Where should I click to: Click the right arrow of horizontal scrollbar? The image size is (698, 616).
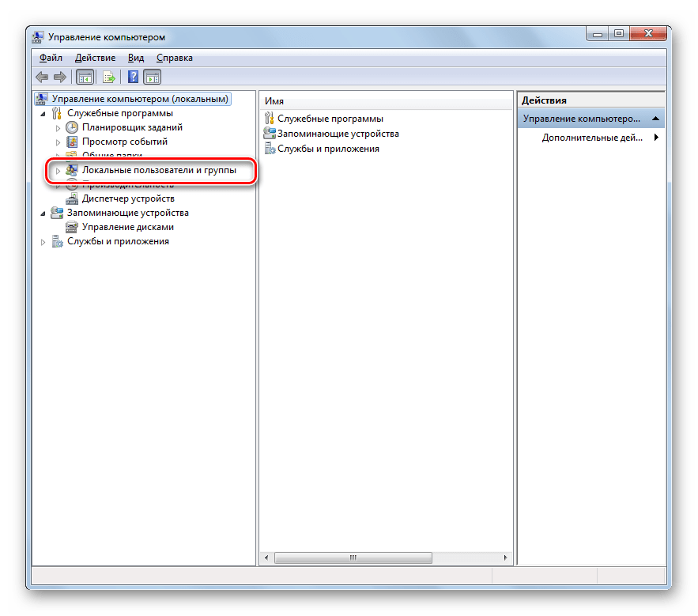(x=505, y=557)
